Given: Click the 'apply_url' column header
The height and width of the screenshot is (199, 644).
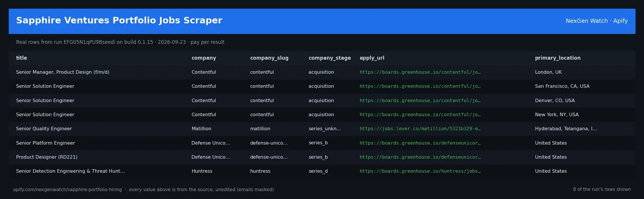Looking at the screenshot, I should (372, 58).
